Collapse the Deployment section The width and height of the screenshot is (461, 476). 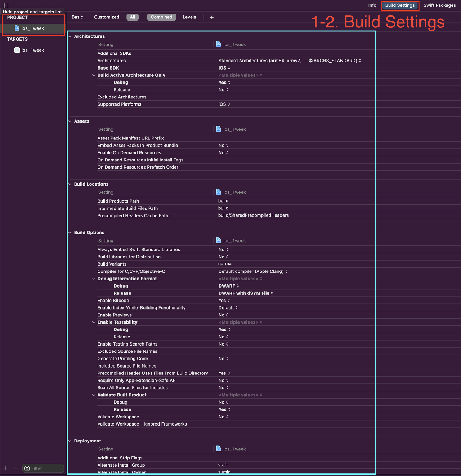[x=70, y=441]
